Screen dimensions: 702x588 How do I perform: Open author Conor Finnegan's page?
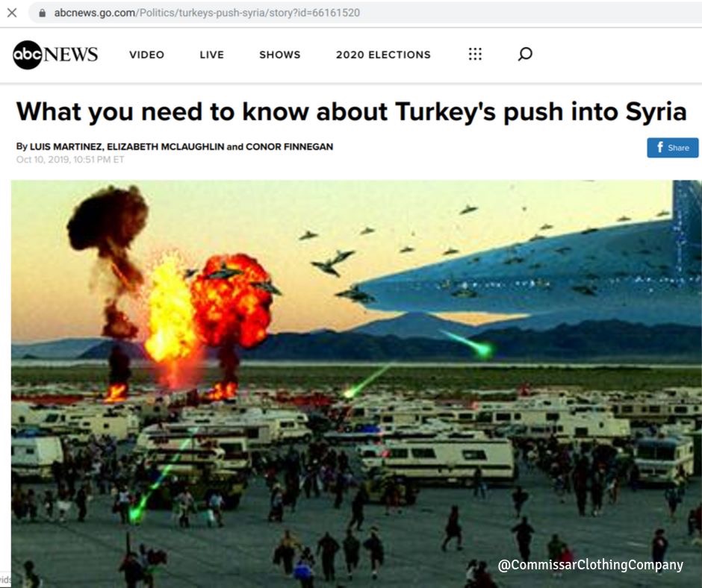(289, 147)
